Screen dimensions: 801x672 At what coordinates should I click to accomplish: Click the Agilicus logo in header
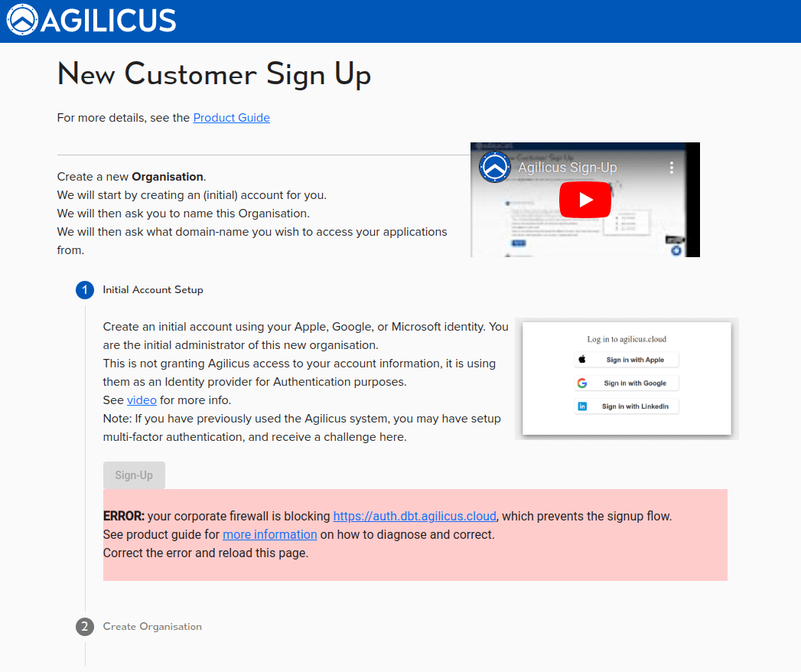tap(91, 21)
